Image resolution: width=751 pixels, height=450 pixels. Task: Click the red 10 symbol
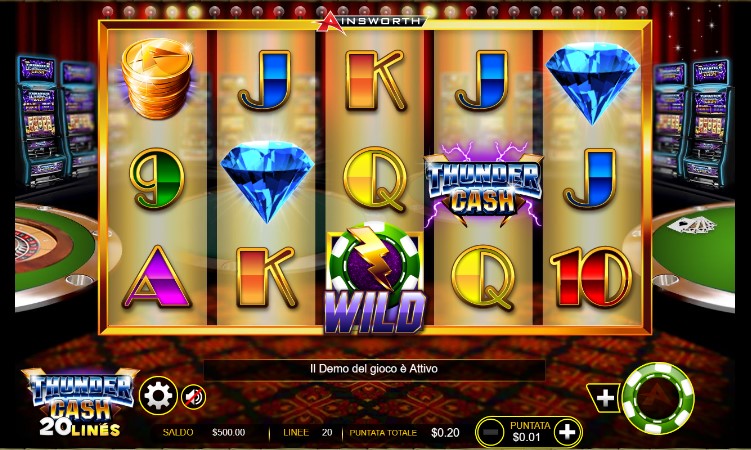point(592,277)
